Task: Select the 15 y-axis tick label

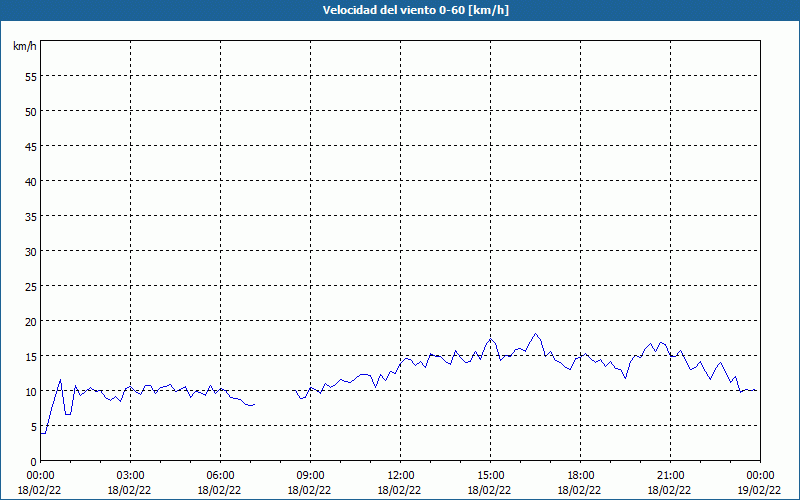Action: pyautogui.click(x=31, y=357)
